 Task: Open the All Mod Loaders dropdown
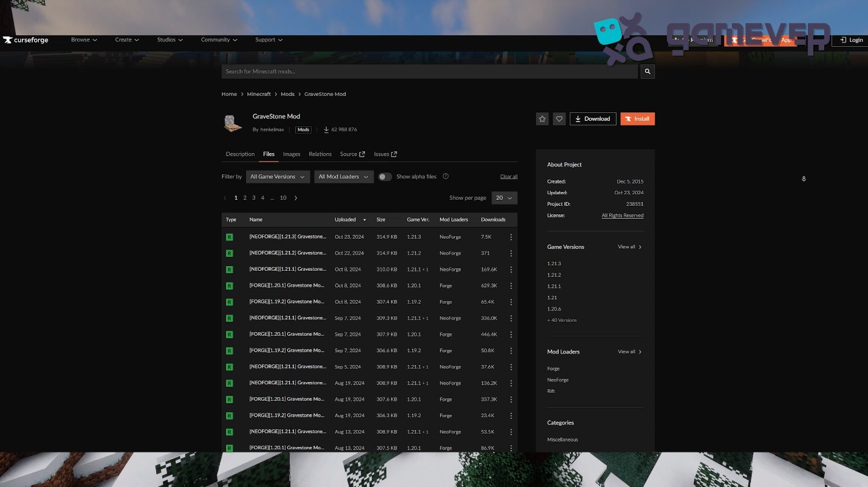[344, 176]
